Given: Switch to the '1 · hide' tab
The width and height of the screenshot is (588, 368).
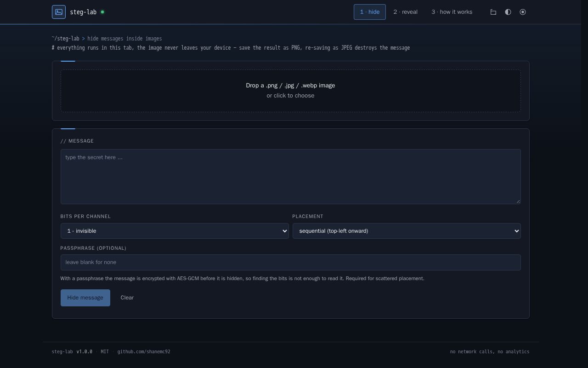Looking at the screenshot, I should coord(370,12).
